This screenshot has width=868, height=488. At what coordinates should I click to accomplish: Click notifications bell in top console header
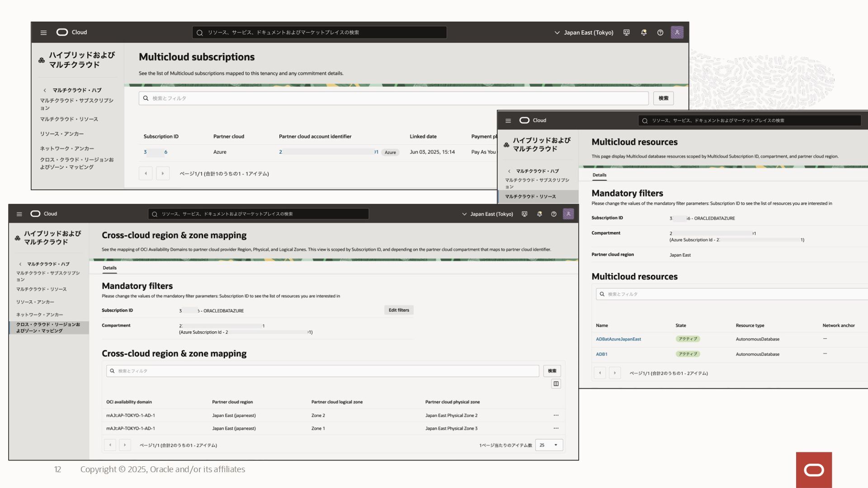[x=643, y=33]
